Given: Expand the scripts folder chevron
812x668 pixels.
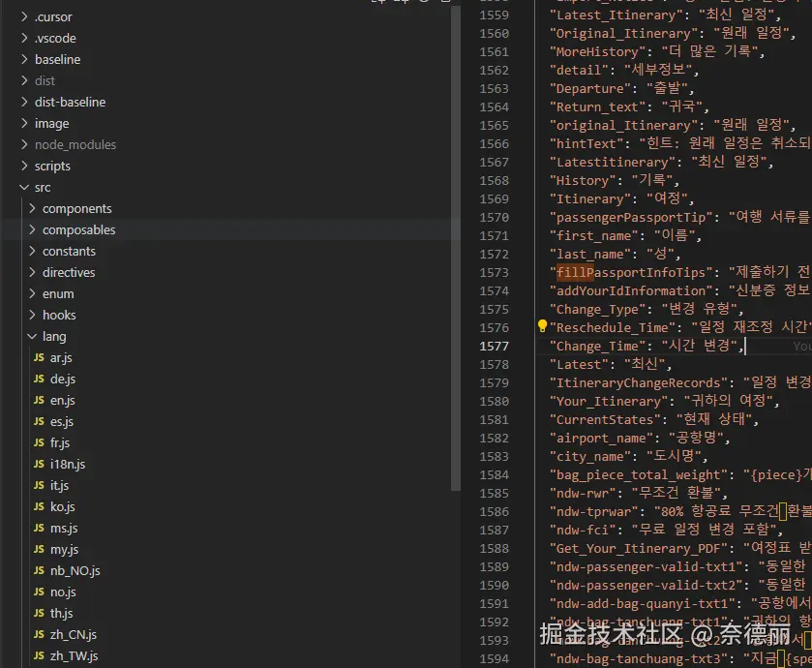Looking at the screenshot, I should (24, 166).
